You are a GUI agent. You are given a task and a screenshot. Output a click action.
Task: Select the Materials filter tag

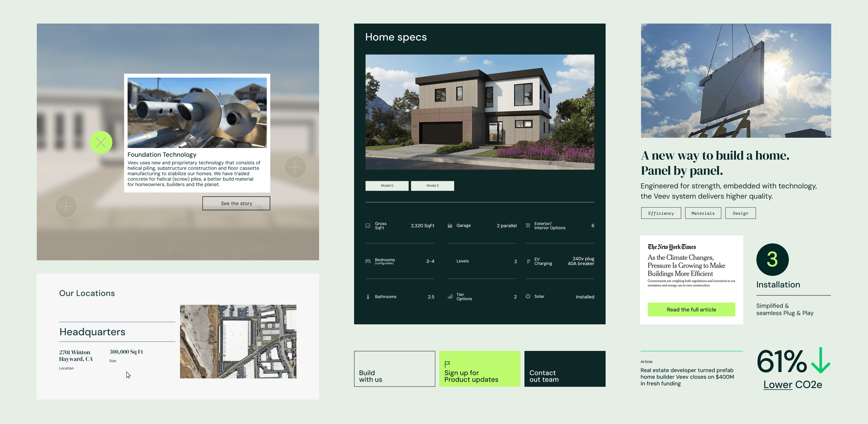click(702, 213)
